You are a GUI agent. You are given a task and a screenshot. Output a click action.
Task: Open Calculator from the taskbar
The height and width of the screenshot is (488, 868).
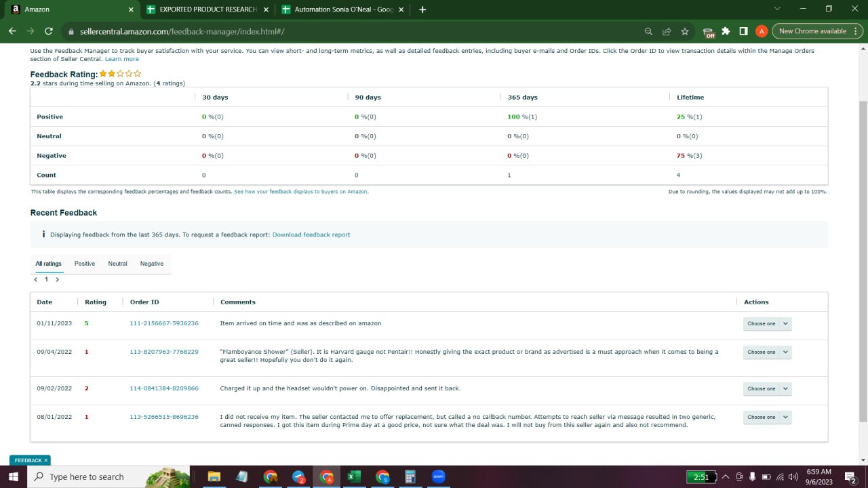click(x=410, y=476)
